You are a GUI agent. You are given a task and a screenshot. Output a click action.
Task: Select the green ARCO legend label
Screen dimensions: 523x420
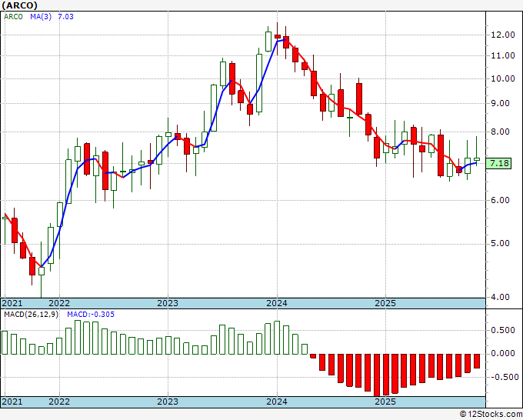coord(13,17)
